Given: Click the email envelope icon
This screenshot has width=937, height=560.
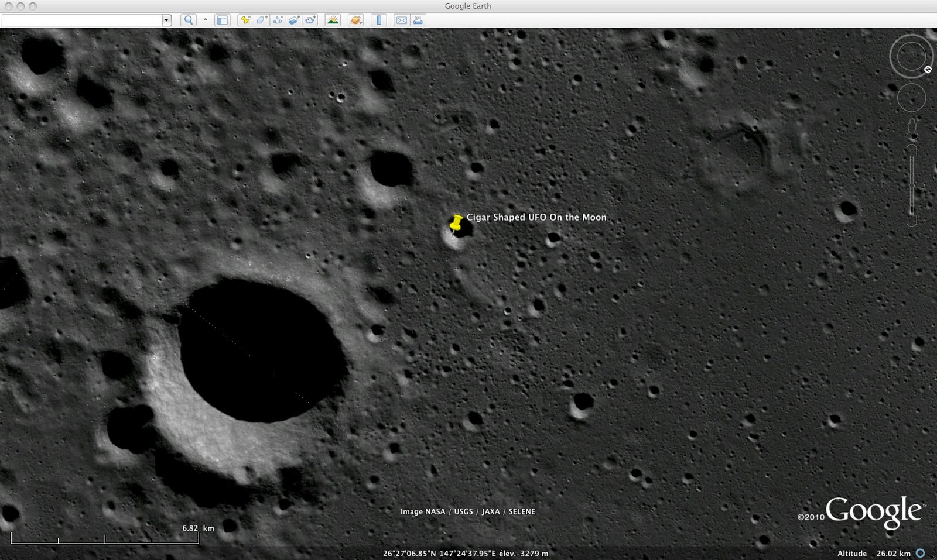Looking at the screenshot, I should tap(402, 20).
